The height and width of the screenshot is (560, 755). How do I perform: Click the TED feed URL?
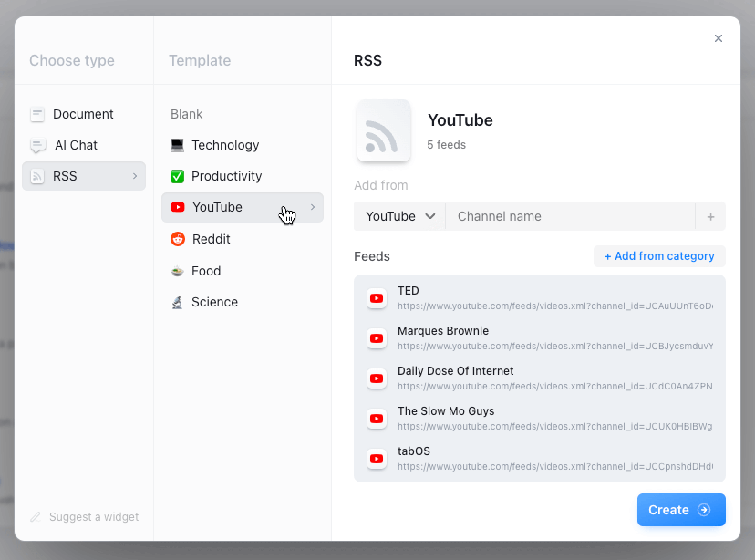[555, 306]
